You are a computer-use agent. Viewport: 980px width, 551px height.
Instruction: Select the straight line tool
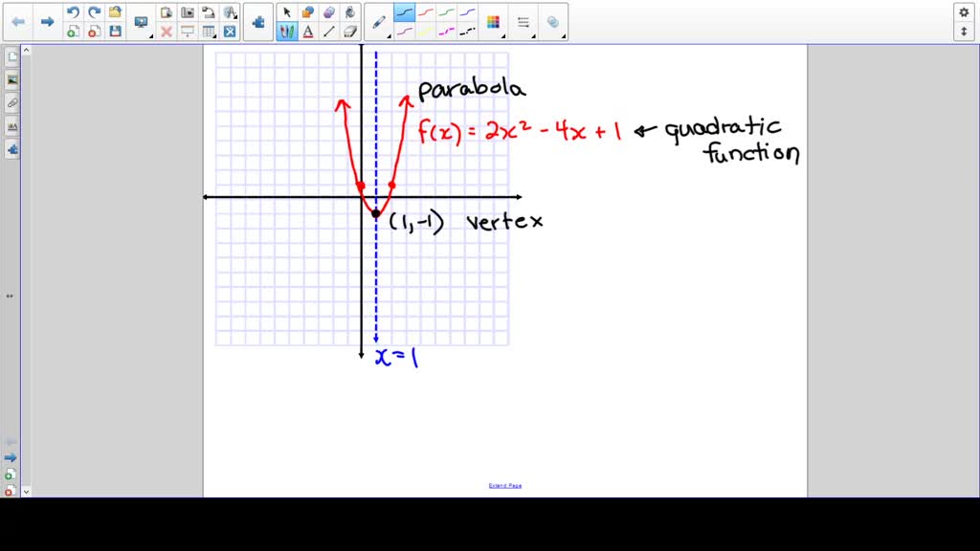pos(328,30)
